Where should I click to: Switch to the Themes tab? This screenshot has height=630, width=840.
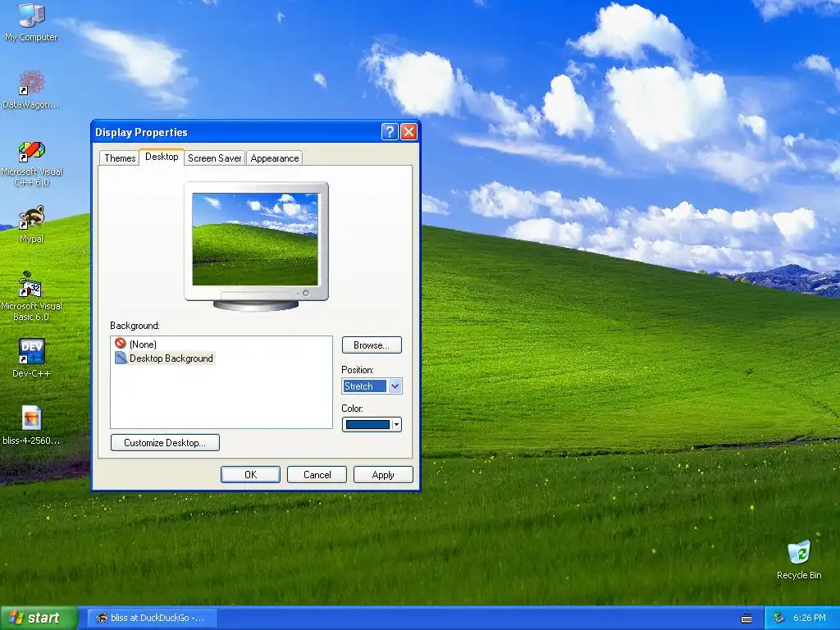pos(120,158)
